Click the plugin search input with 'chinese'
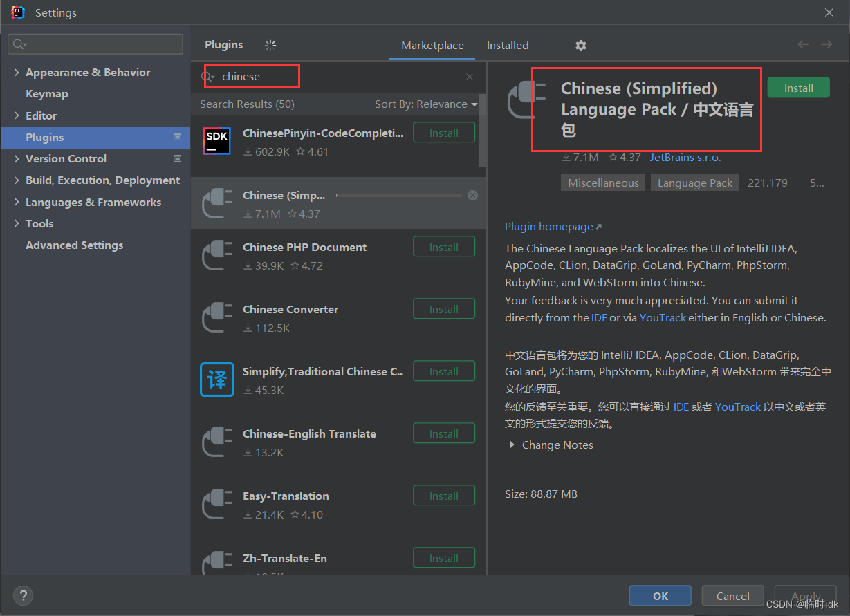850x616 pixels. pyautogui.click(x=339, y=77)
